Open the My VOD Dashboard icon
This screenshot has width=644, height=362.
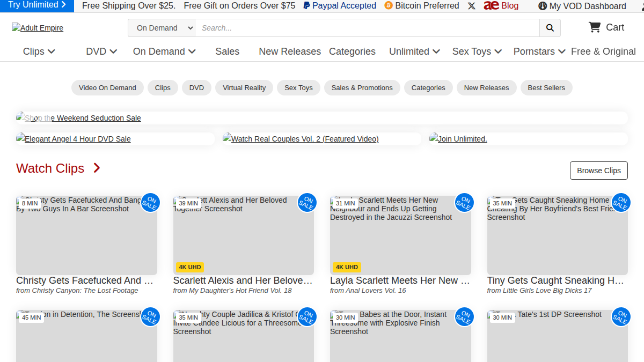point(543,6)
